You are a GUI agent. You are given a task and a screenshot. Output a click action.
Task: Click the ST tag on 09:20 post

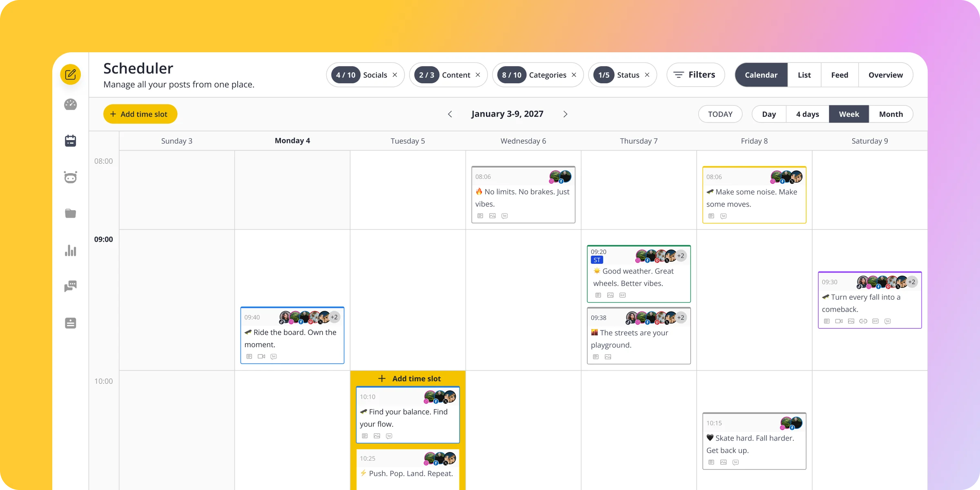[x=597, y=260]
